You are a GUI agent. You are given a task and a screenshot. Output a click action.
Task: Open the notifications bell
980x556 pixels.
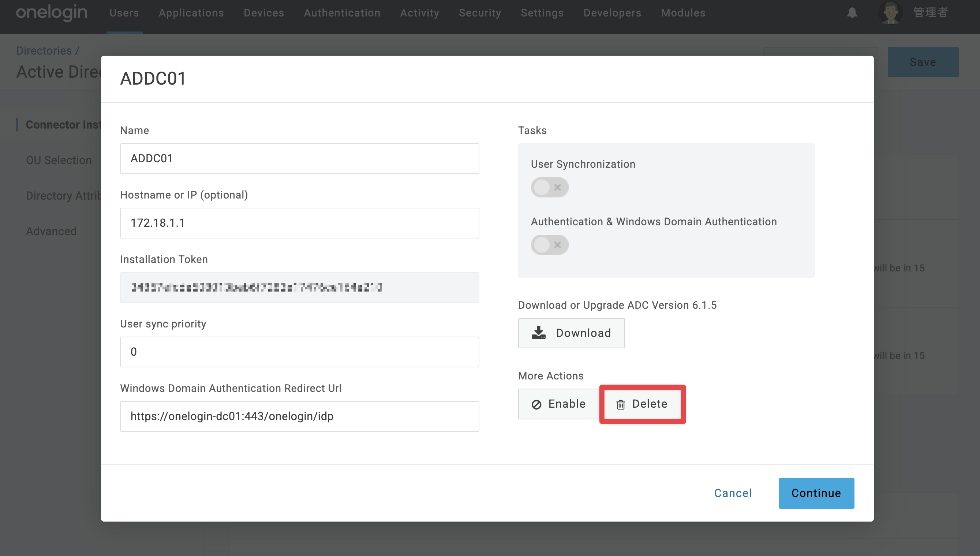(852, 12)
